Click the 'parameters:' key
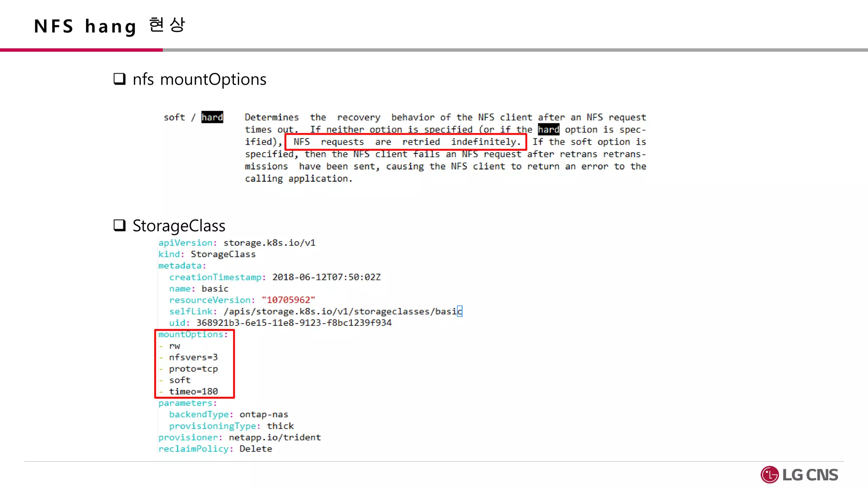Viewport: 868px width, 488px height. coord(188,403)
